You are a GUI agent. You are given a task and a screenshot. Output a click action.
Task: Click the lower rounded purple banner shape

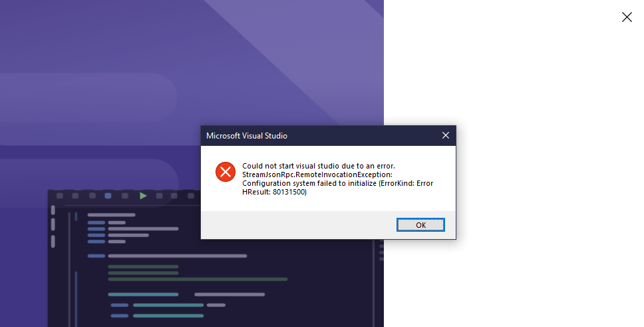click(89, 174)
